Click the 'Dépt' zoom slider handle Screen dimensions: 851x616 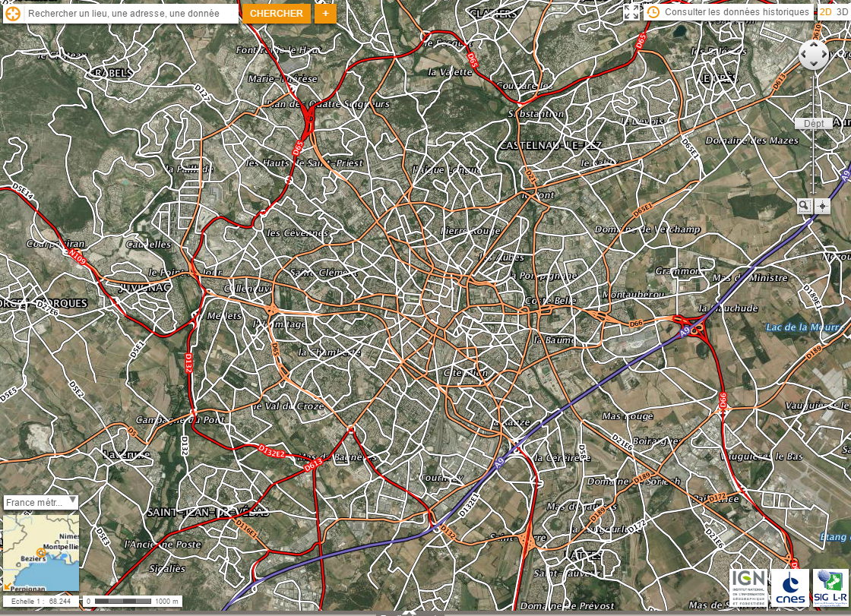pyautogui.click(x=814, y=124)
